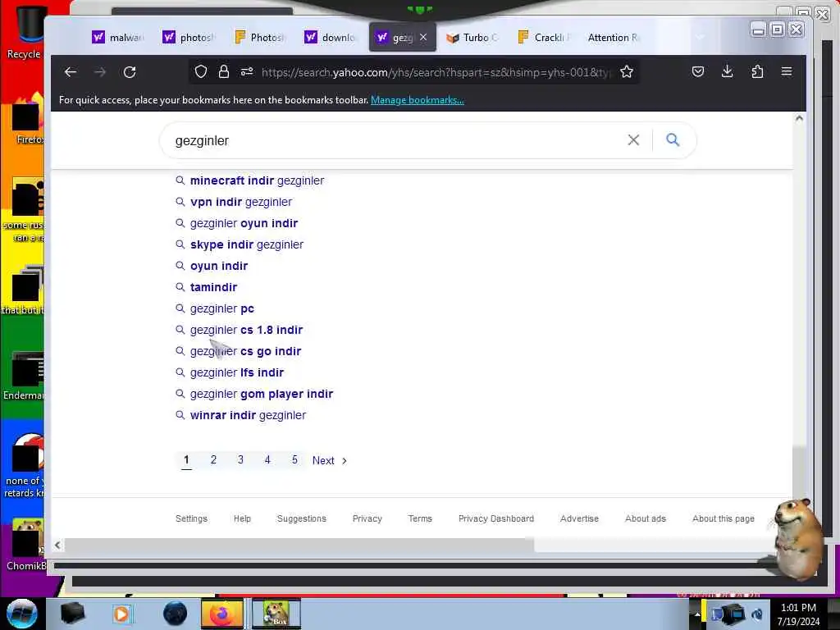Switch to the Cracking tab
The height and width of the screenshot is (630, 840).
click(543, 38)
